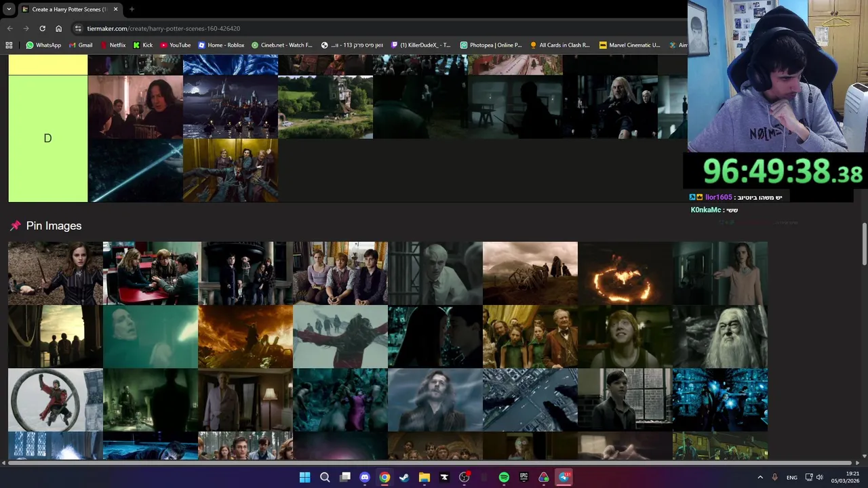
Task: Pick the Hermione with wand in forest image
Action: pos(56,273)
